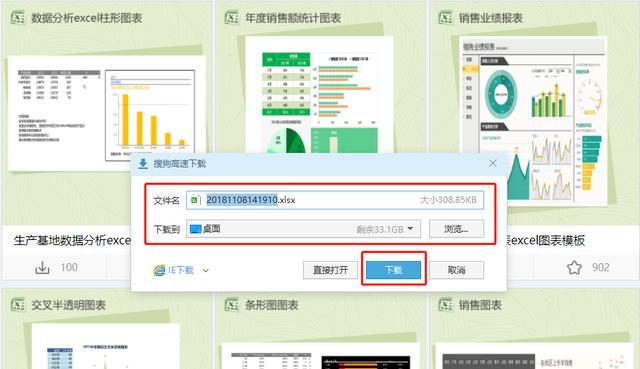Click the 直接打开 button
Screen dimensions: 640x369
(x=330, y=270)
